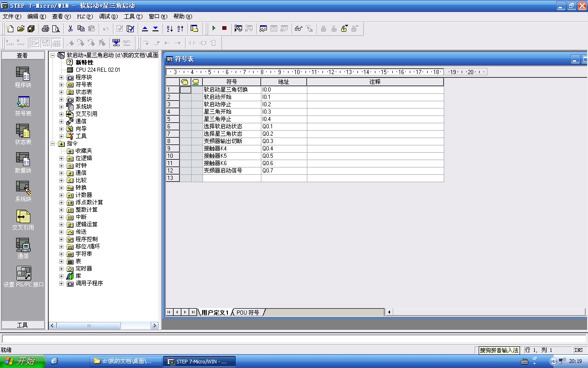
Task: Click the 工具 bar at navigation bottom
Action: pyautogui.click(x=23, y=325)
